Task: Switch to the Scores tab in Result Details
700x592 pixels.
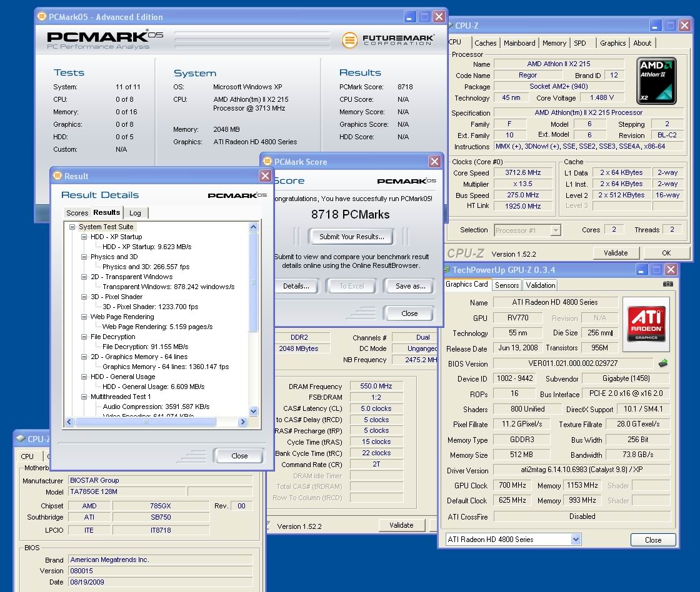Action: [x=77, y=213]
